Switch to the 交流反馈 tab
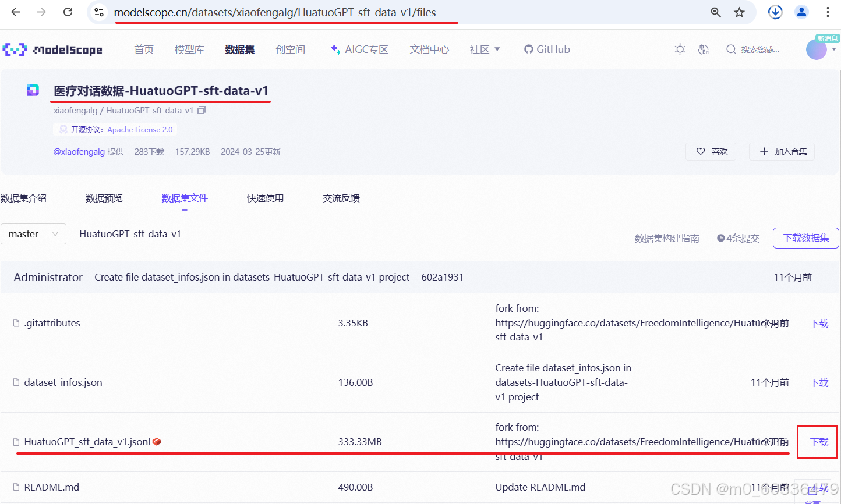Screen dimensions: 841x504 point(341,198)
